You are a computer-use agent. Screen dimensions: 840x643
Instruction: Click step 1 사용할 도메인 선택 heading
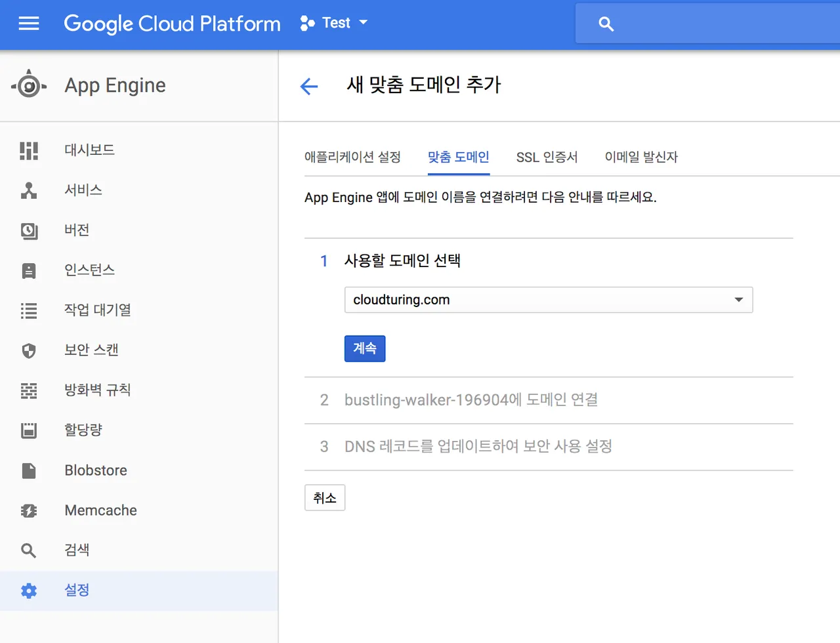[402, 261]
